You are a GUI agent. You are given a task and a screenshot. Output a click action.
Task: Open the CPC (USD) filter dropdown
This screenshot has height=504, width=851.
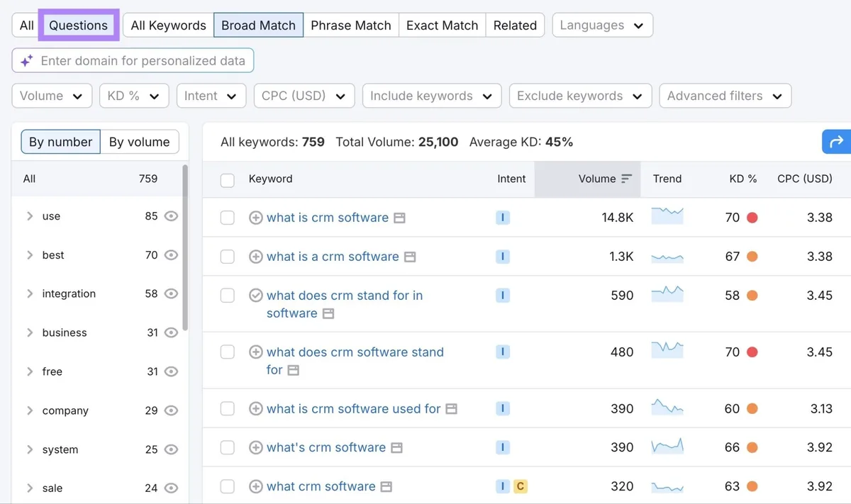pyautogui.click(x=304, y=96)
